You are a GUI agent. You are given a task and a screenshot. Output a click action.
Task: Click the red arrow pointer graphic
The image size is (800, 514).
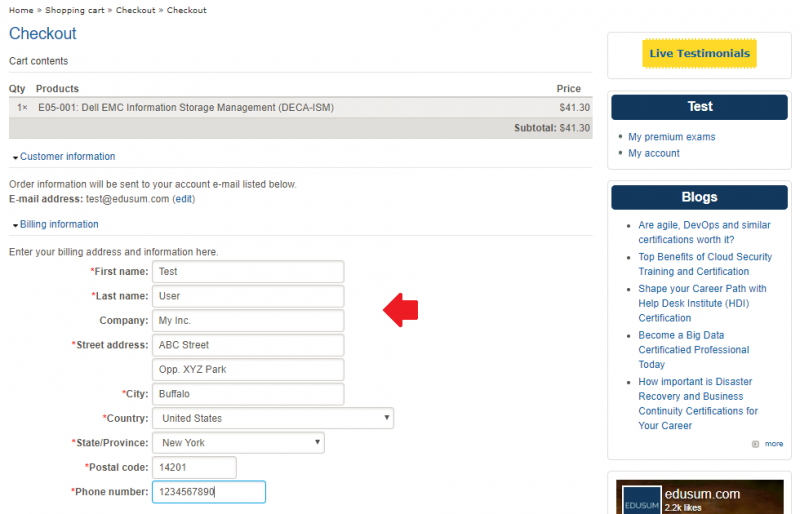[401, 310]
